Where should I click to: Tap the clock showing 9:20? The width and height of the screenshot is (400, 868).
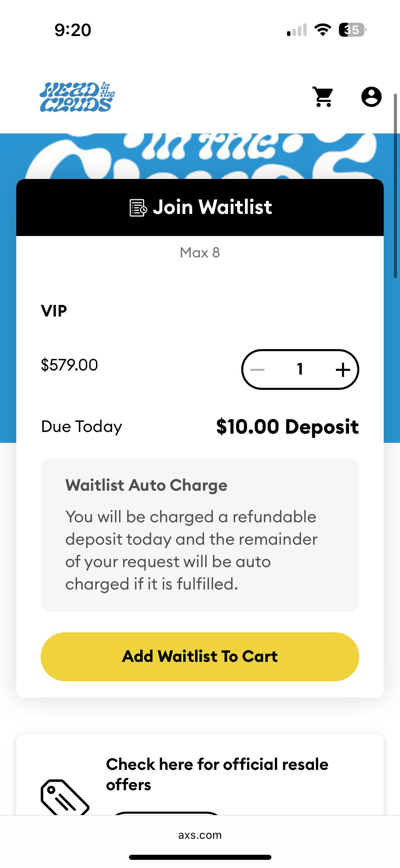tap(73, 30)
